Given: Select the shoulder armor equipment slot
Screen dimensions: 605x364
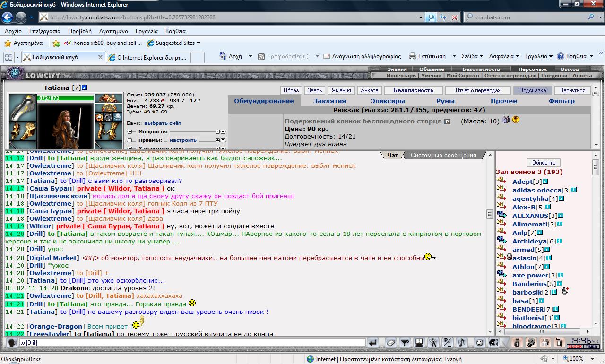Looking at the screenshot, I should (22, 108).
